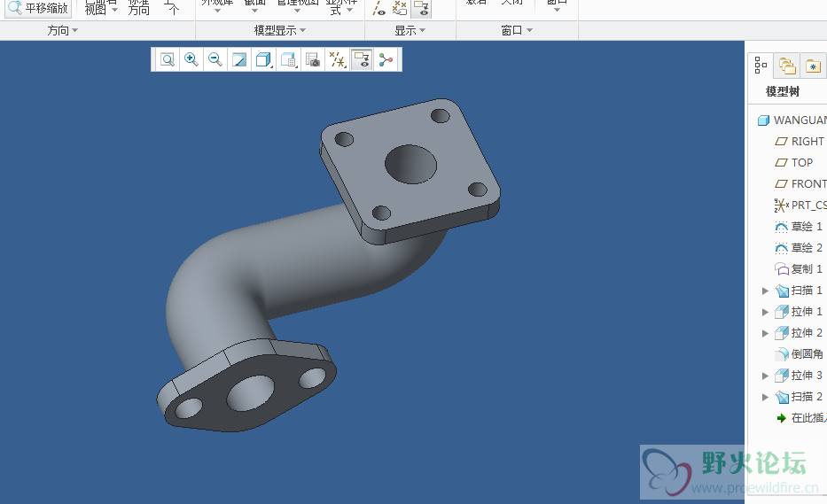Toggle axis display icon in ribbon

pyautogui.click(x=378, y=9)
